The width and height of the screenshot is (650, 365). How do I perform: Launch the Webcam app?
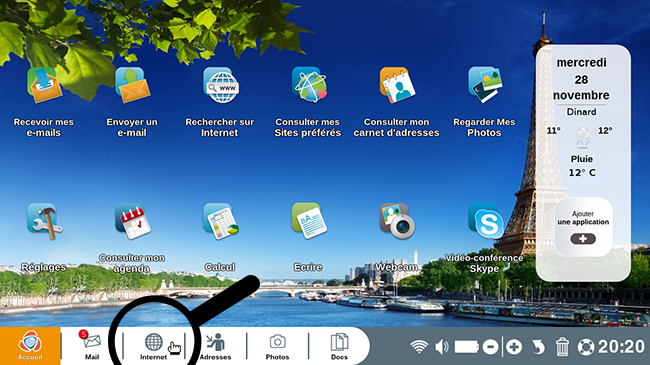point(397,221)
